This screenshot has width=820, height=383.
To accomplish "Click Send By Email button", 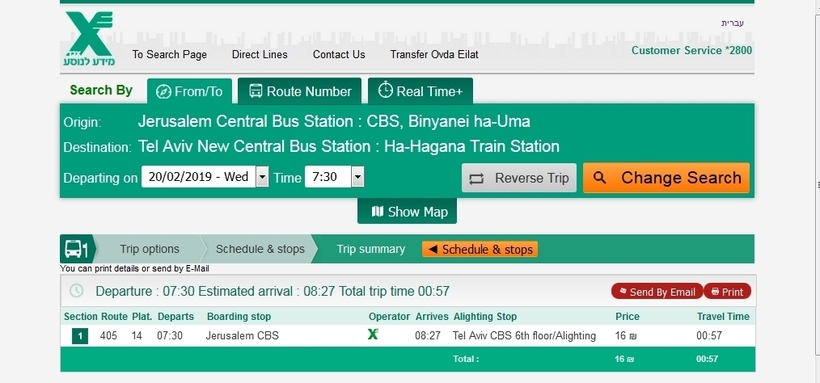I will point(657,291).
